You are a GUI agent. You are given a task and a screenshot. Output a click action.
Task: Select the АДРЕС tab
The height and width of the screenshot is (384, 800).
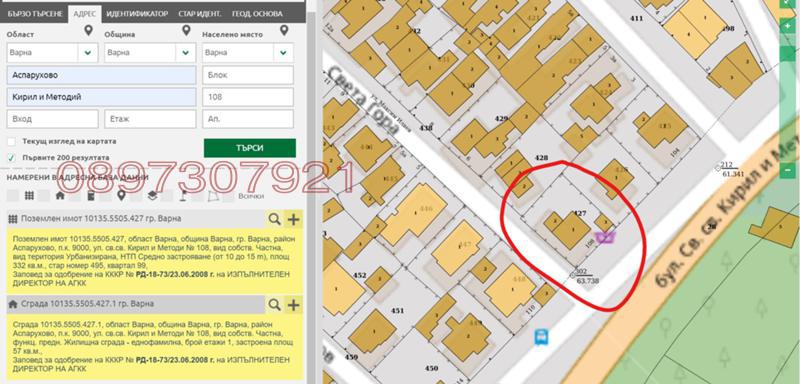click(x=85, y=14)
